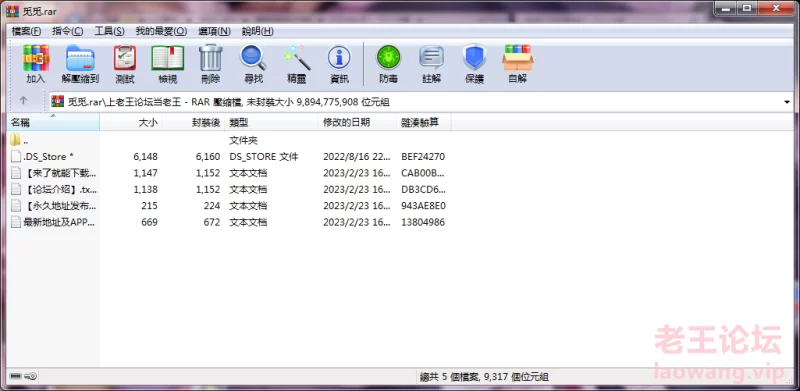Screen dimensions: 800x391
Task: Sort by the 名稱 column header
Action: (54, 123)
